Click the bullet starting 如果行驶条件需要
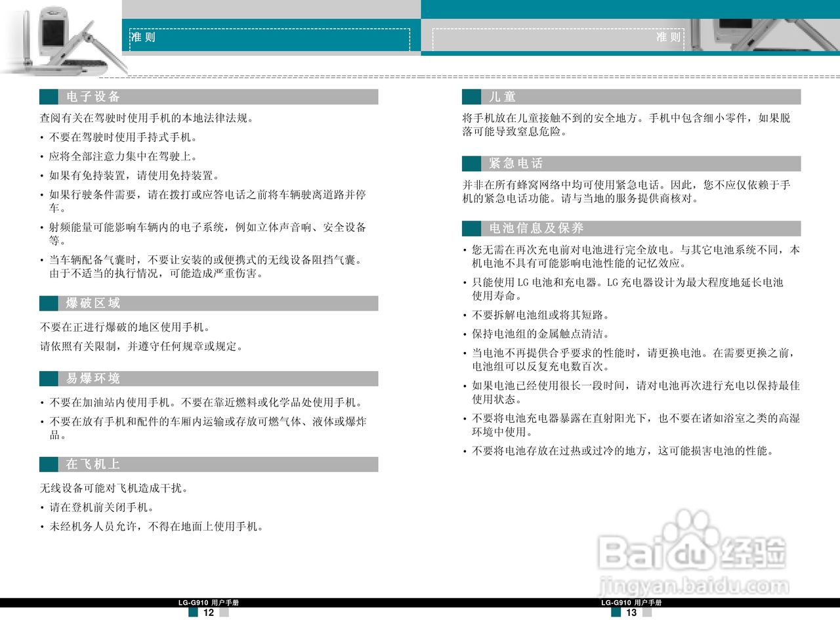The height and width of the screenshot is (633, 840). click(203, 202)
